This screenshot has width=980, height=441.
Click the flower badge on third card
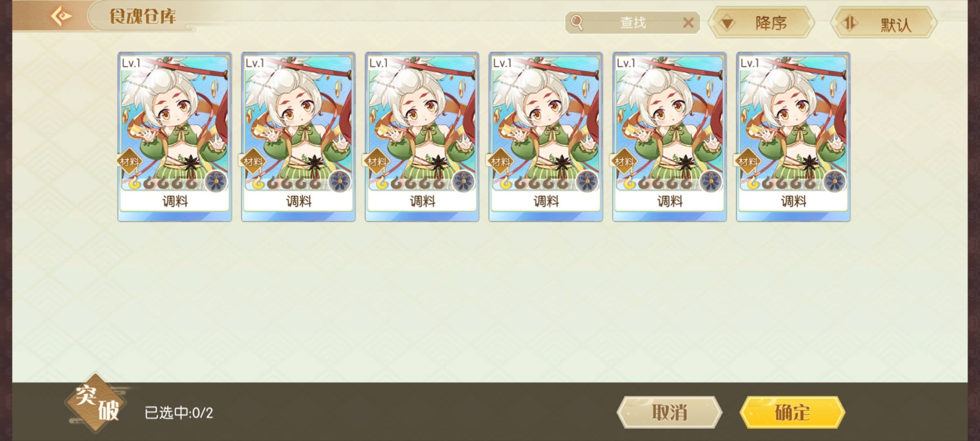(463, 182)
